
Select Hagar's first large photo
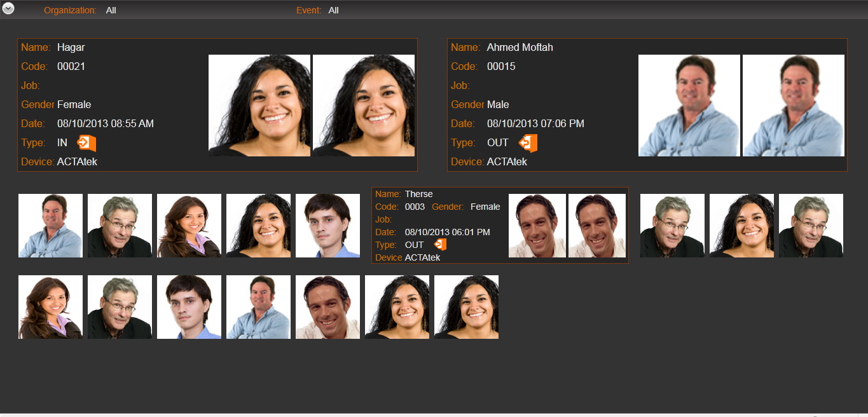(259, 106)
